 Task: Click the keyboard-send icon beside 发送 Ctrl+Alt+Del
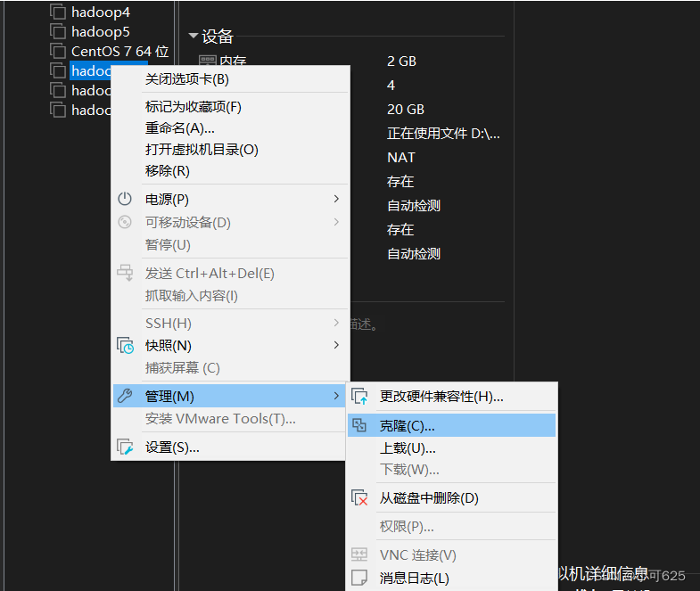pos(125,272)
